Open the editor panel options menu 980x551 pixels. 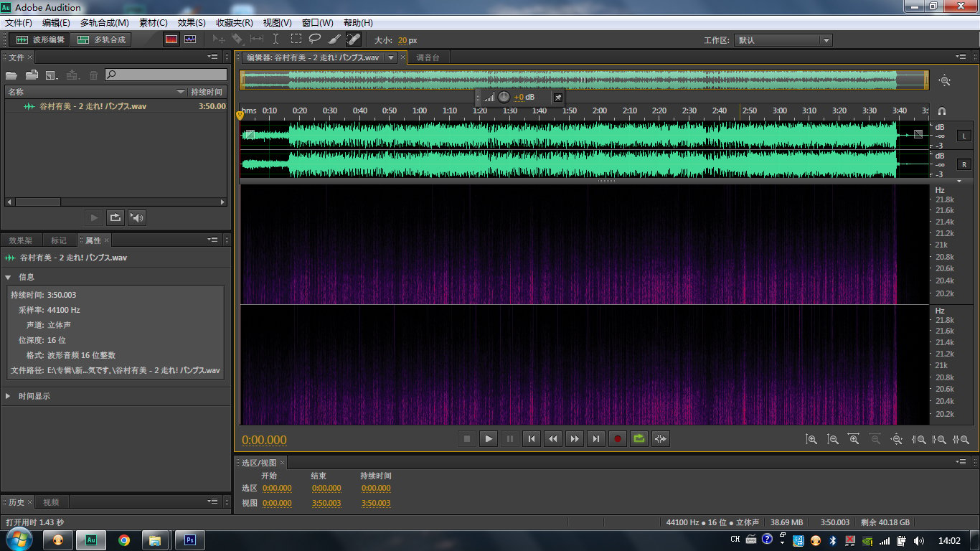(962, 56)
